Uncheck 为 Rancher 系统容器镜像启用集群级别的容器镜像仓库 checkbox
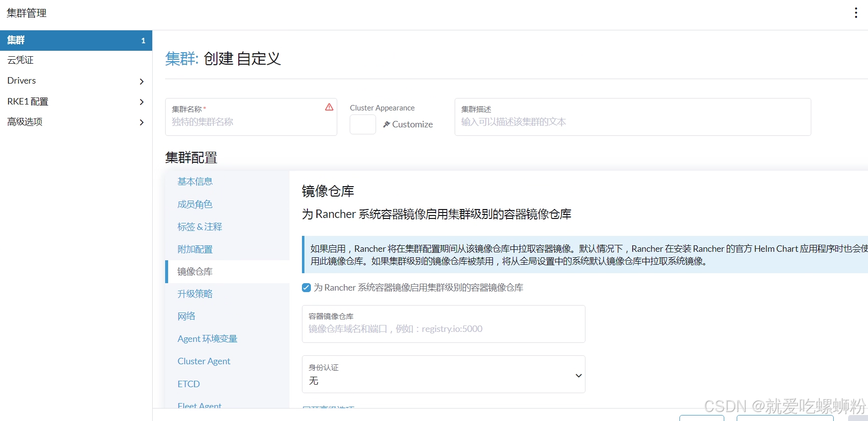 coord(306,288)
